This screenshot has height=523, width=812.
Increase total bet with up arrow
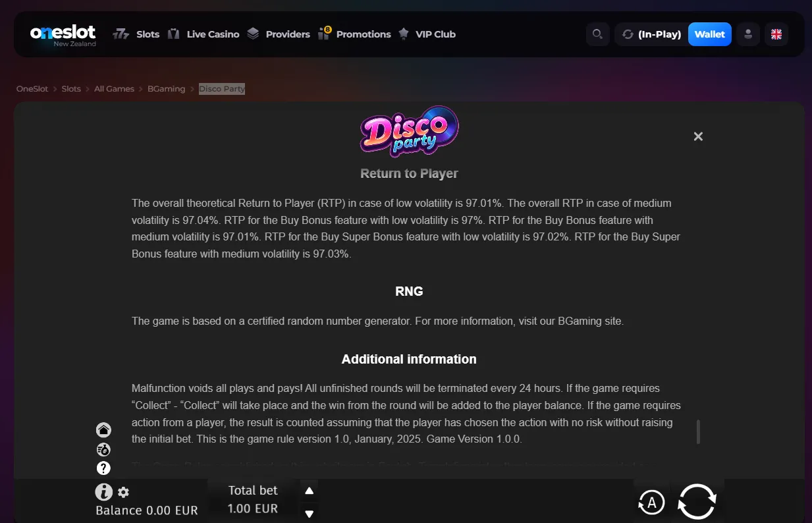[x=309, y=491]
